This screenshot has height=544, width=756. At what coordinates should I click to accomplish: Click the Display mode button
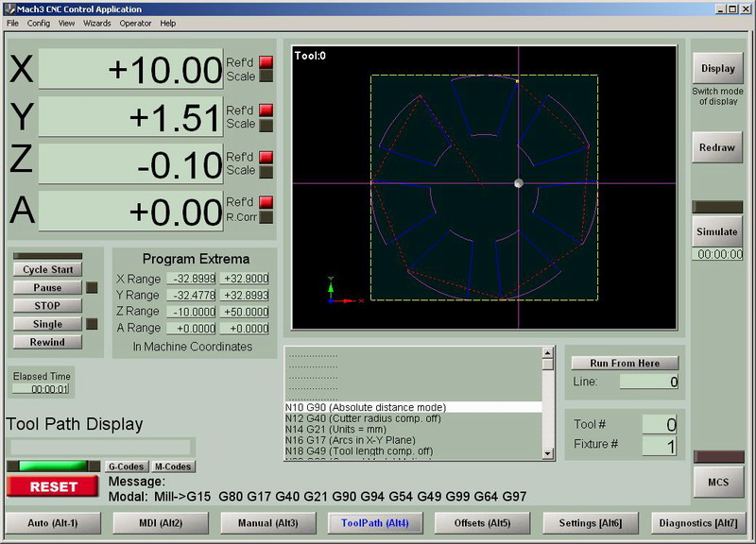point(717,68)
